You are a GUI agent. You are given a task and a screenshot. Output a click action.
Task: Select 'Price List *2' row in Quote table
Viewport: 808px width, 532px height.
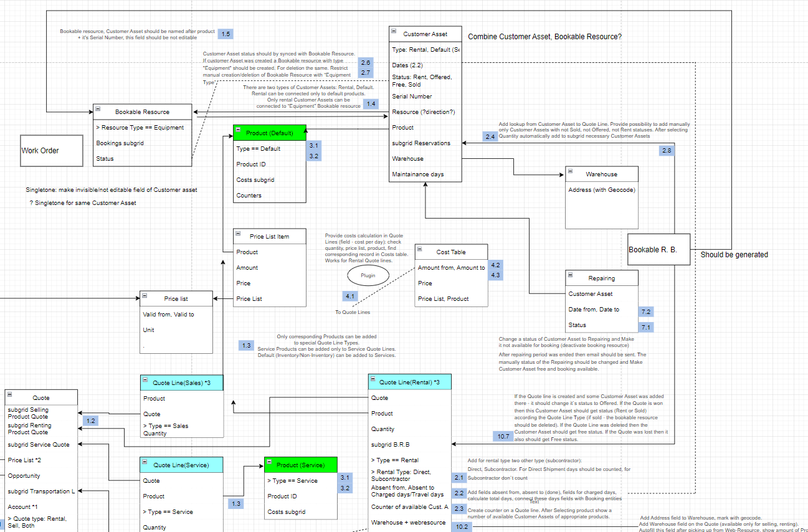pyautogui.click(x=41, y=460)
